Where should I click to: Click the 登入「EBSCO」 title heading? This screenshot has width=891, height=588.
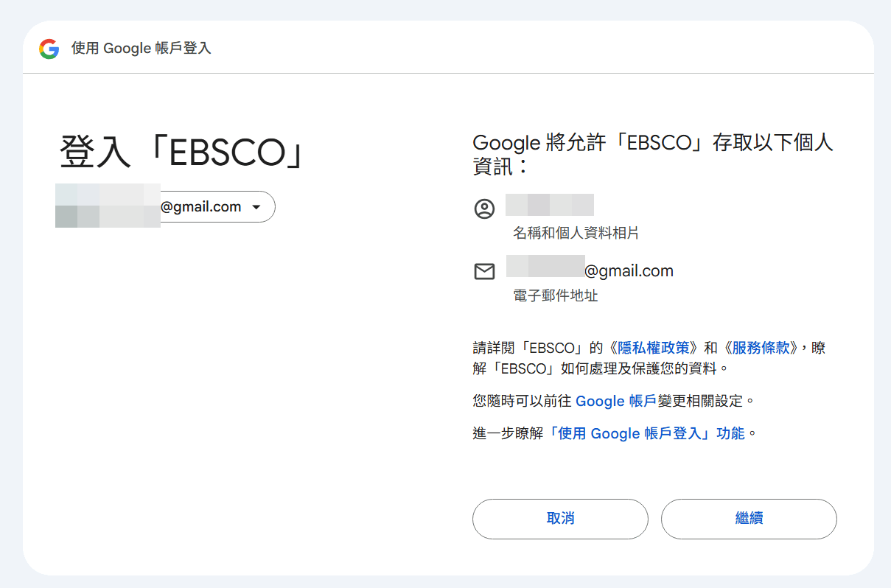182,152
